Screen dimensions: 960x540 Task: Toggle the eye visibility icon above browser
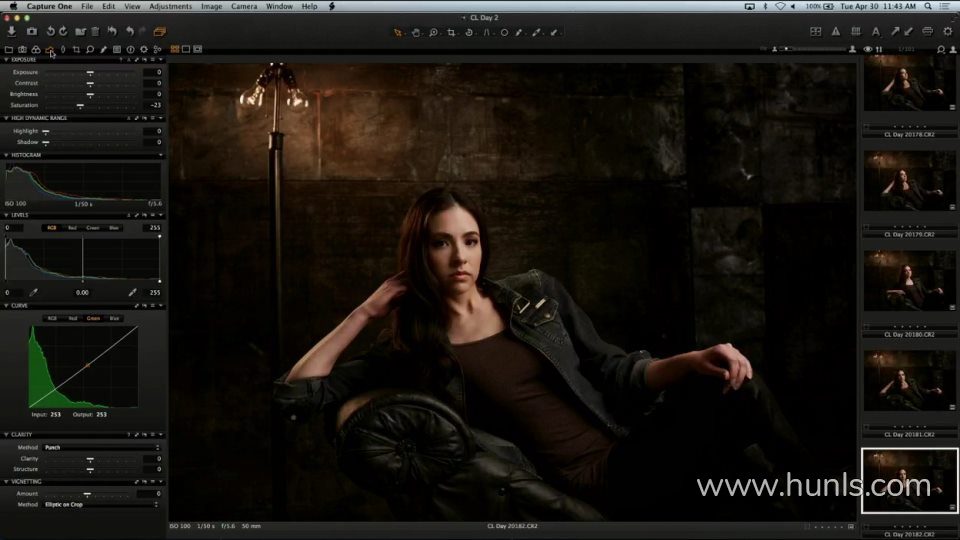(x=868, y=49)
